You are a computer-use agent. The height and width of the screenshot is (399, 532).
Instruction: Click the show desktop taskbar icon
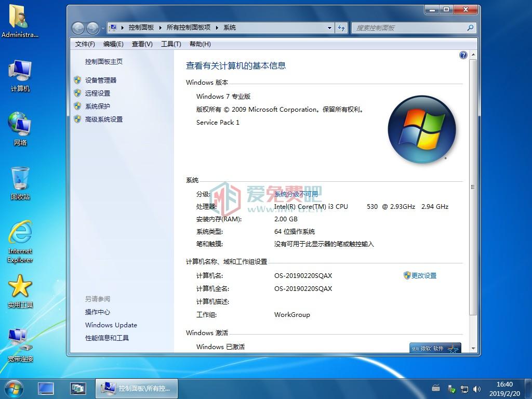(46, 389)
